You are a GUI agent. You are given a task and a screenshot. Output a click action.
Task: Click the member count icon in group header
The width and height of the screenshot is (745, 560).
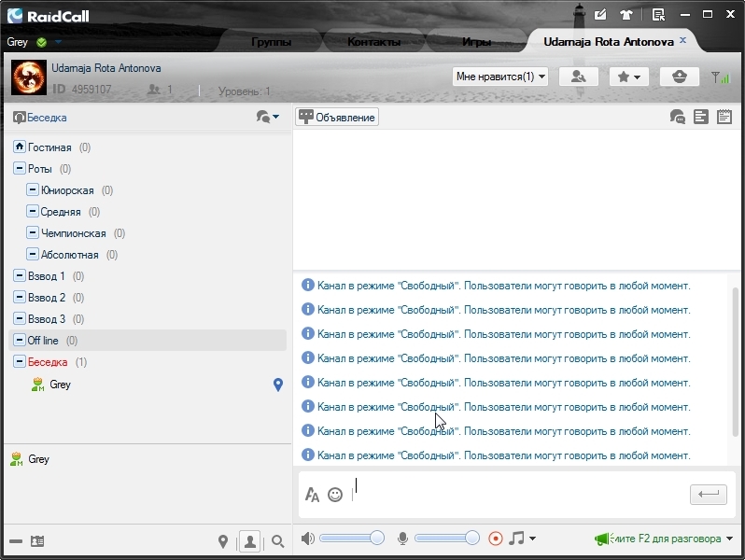click(153, 89)
